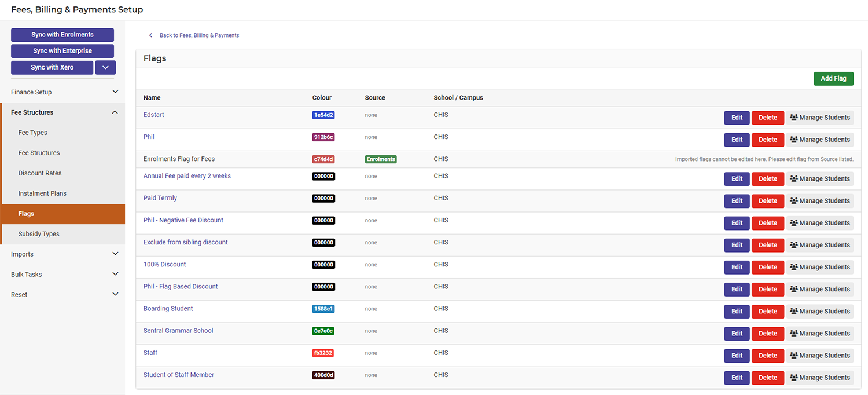The width and height of the screenshot is (868, 395).
Task: Delete the Exclude from sibling discount flag
Action: click(x=767, y=245)
